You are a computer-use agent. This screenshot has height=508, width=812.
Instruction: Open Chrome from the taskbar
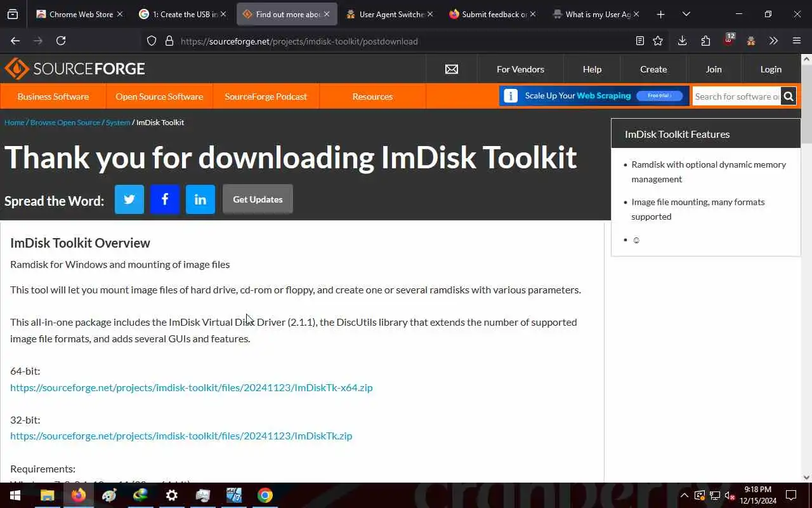[265, 495]
